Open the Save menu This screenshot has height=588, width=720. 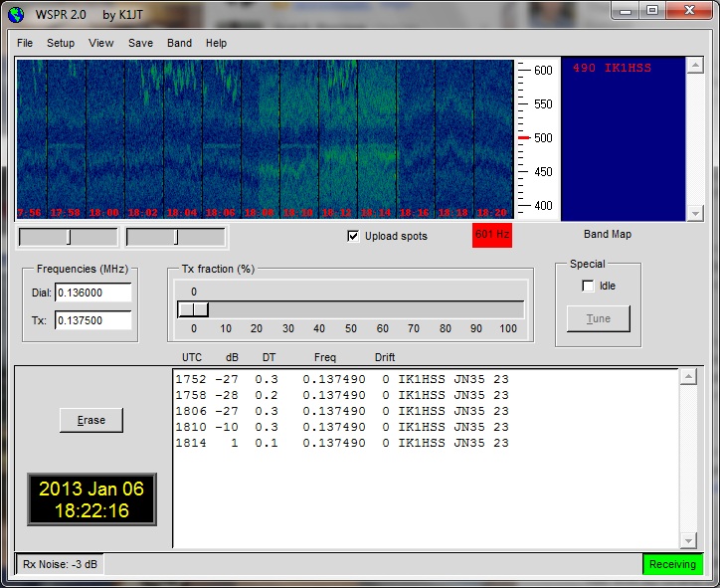(140, 43)
